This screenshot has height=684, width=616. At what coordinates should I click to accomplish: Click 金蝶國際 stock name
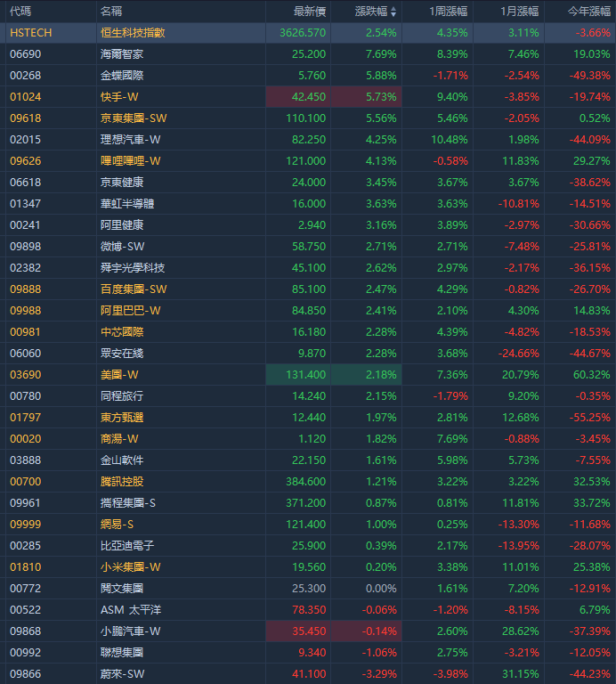pyautogui.click(x=122, y=76)
